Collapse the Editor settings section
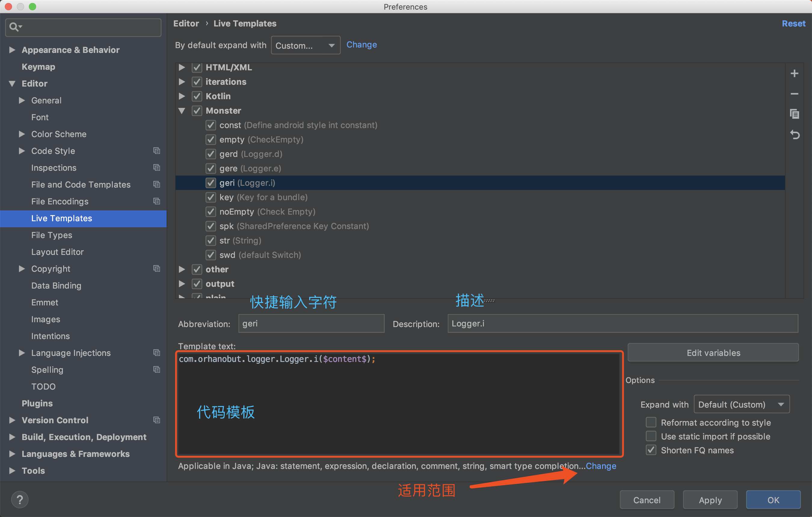 click(12, 84)
